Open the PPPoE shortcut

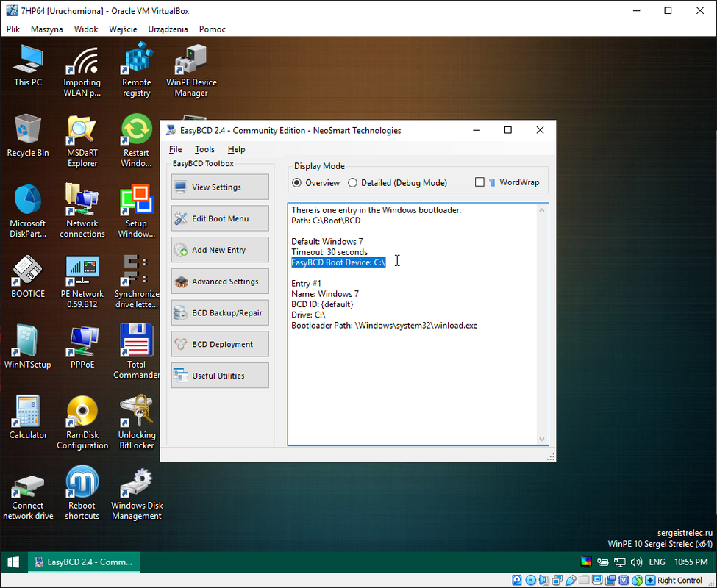click(82, 347)
